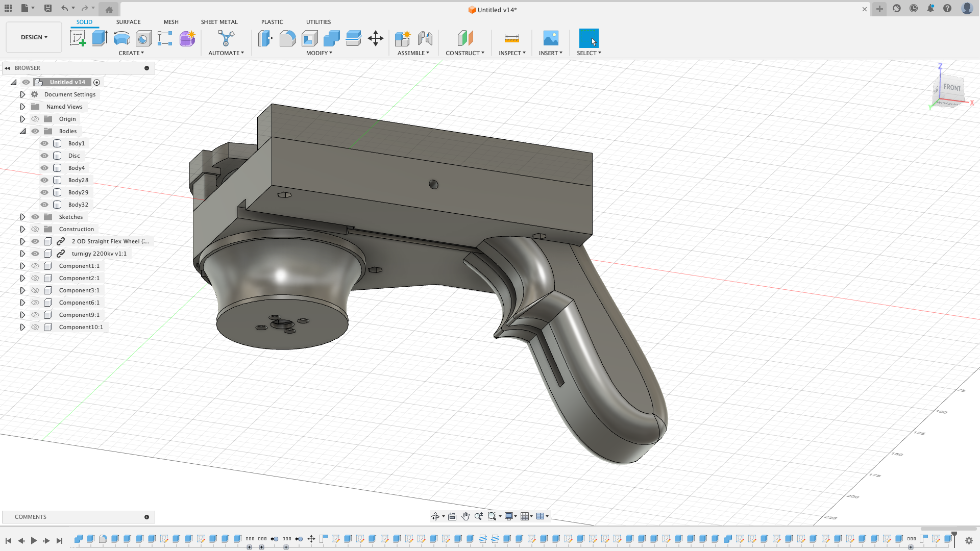Viewport: 980px width, 551px height.
Task: Hide the Disc body
Action: 44,156
